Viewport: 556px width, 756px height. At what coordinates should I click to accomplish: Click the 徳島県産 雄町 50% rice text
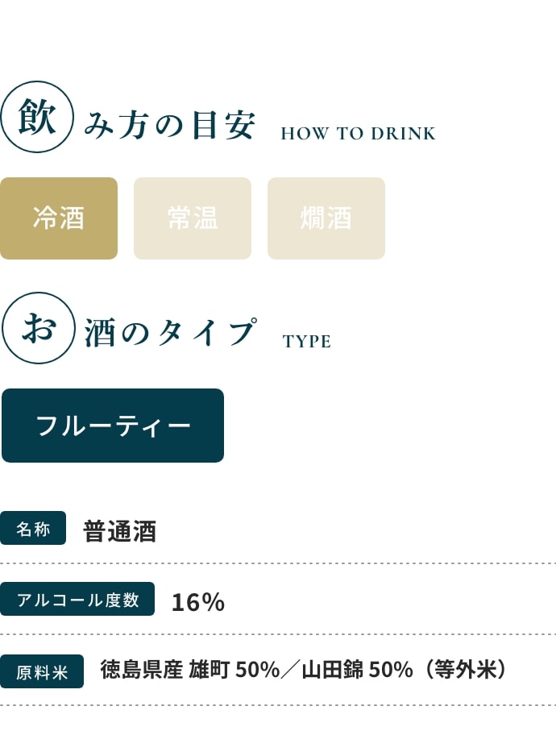tap(190, 670)
